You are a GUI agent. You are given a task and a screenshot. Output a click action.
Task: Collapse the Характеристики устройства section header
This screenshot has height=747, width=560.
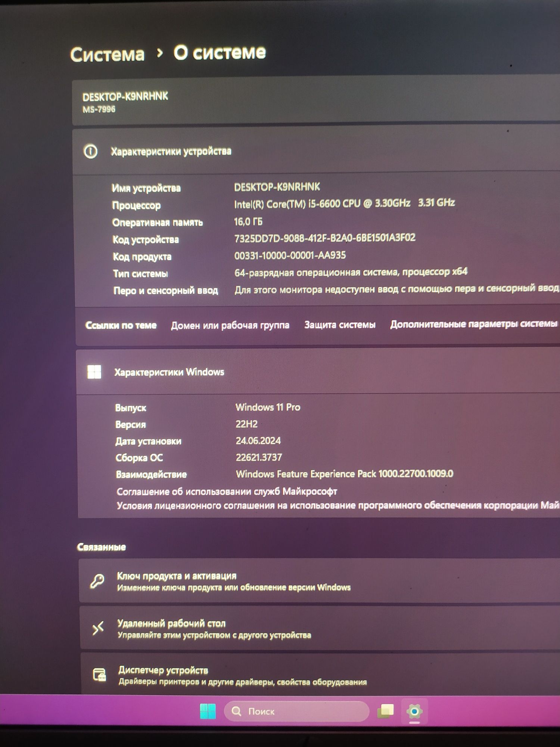pos(316,151)
